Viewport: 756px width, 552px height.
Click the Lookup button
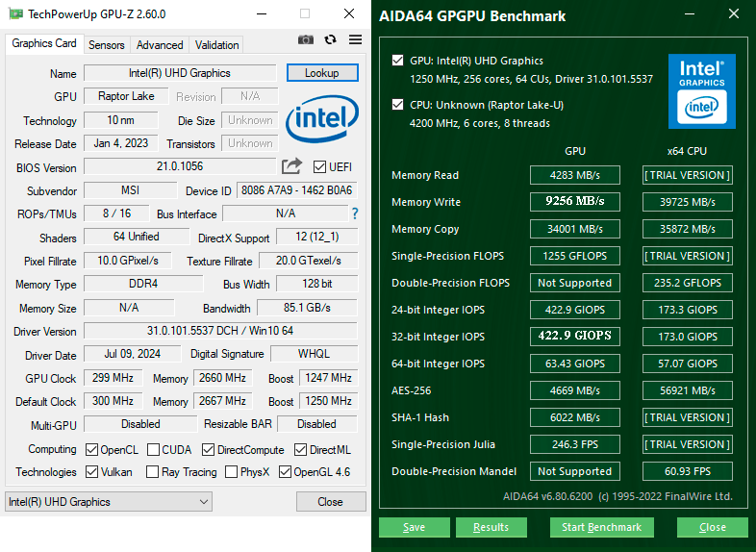(322, 73)
